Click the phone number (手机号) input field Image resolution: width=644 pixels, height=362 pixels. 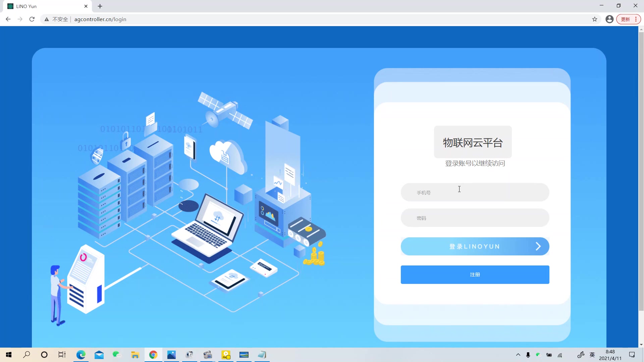click(475, 192)
